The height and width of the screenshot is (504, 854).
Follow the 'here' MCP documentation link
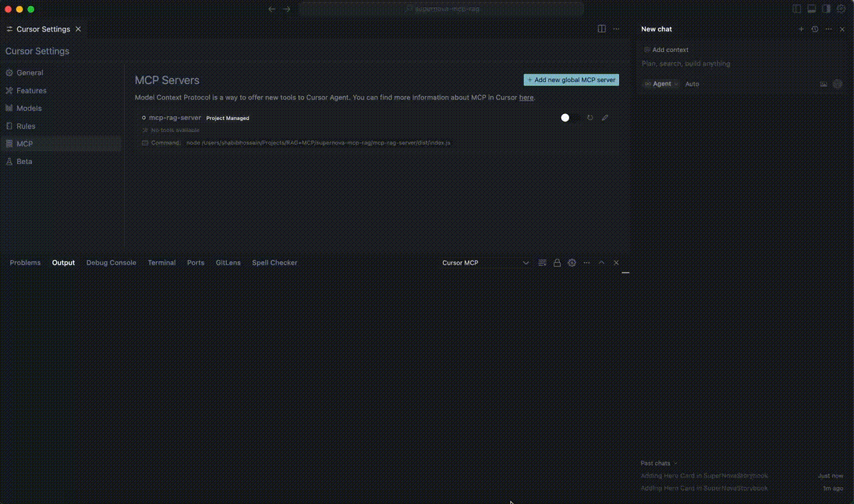pyautogui.click(x=526, y=97)
